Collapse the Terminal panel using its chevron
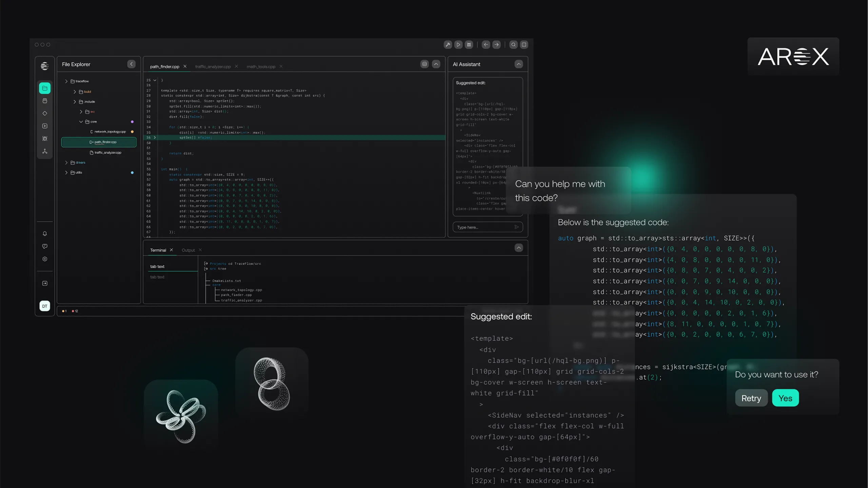This screenshot has width=868, height=488. click(x=519, y=248)
